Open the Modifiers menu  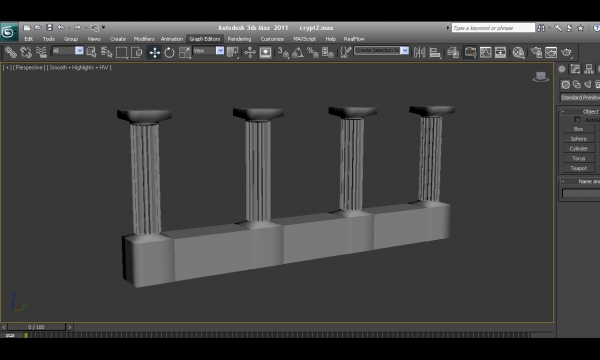tap(144, 39)
